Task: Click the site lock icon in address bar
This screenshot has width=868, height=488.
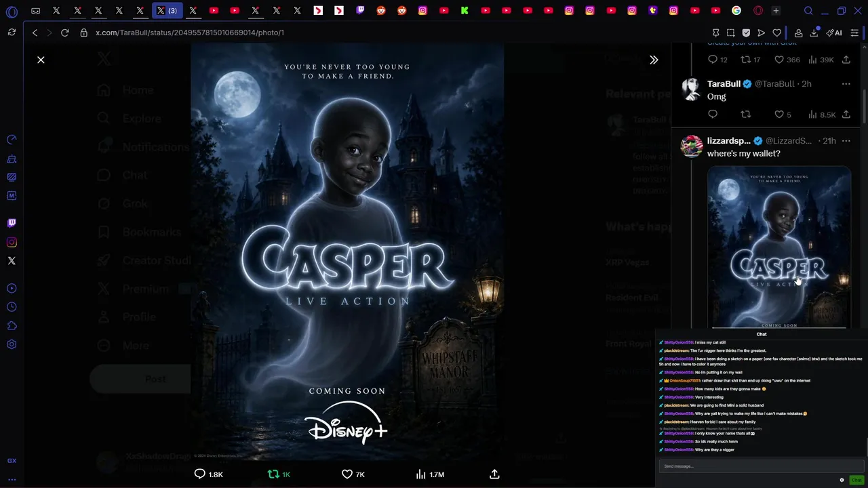Action: (x=84, y=33)
